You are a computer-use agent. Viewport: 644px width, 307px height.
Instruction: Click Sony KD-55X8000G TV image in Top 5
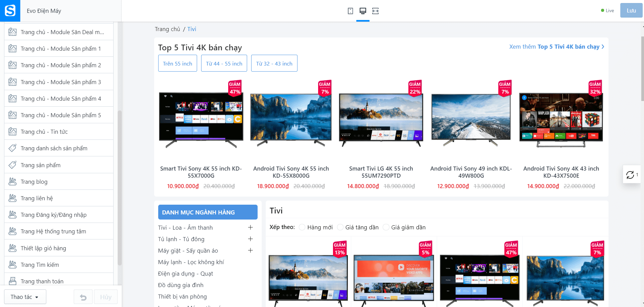click(291, 120)
